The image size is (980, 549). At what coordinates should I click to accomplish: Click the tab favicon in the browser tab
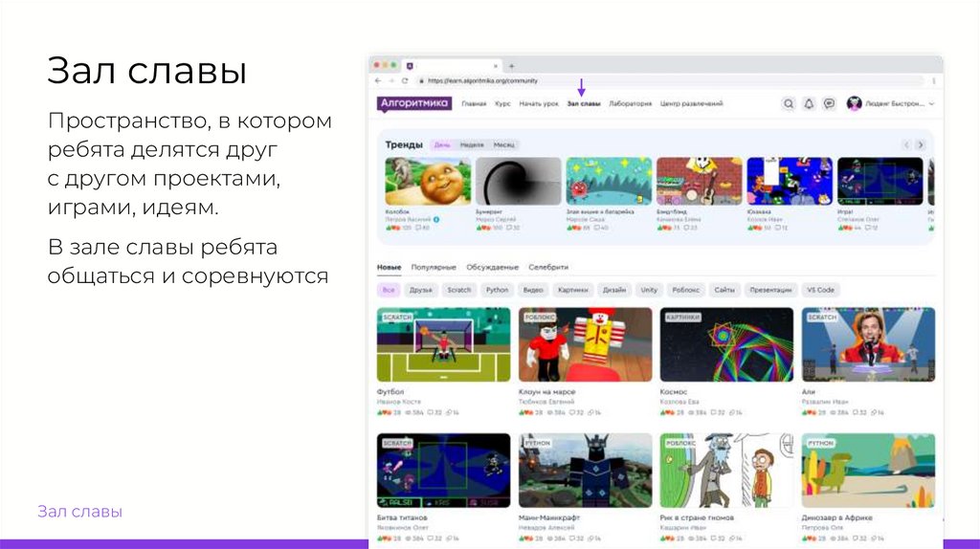pos(410,66)
